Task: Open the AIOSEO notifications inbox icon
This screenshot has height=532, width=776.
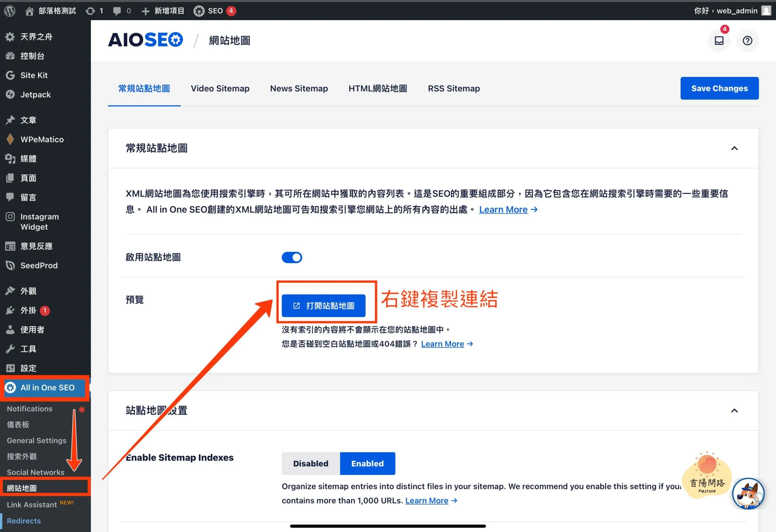Action: (x=719, y=41)
